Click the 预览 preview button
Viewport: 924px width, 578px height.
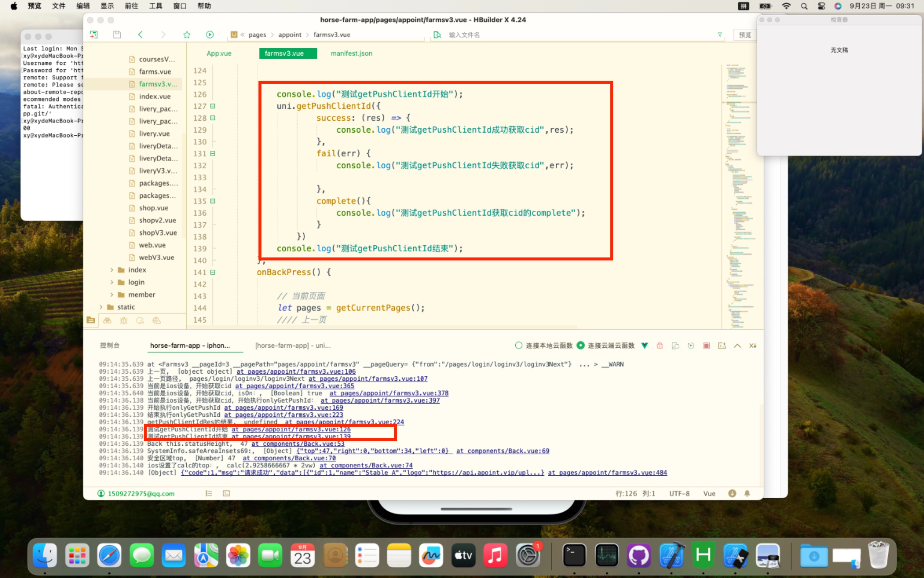click(x=745, y=35)
